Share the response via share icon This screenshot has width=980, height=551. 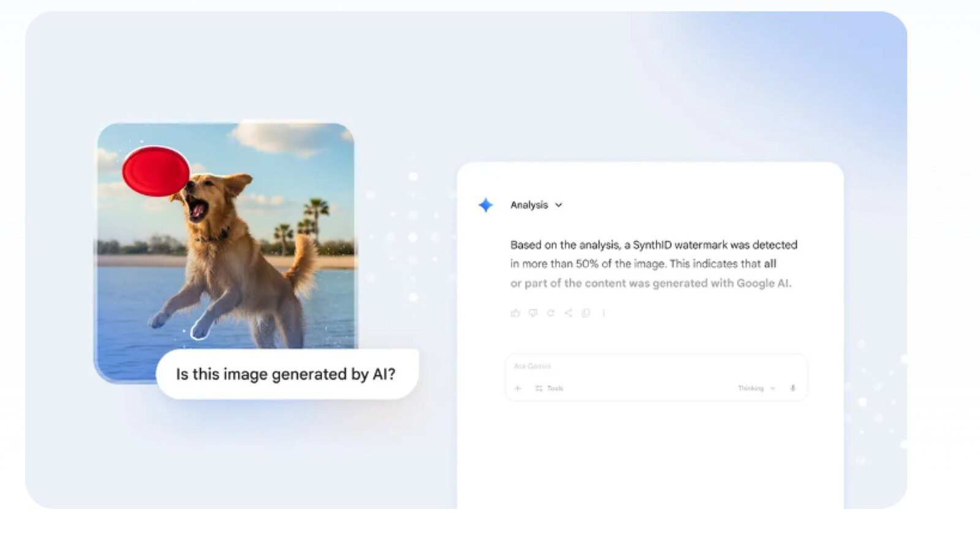(568, 313)
